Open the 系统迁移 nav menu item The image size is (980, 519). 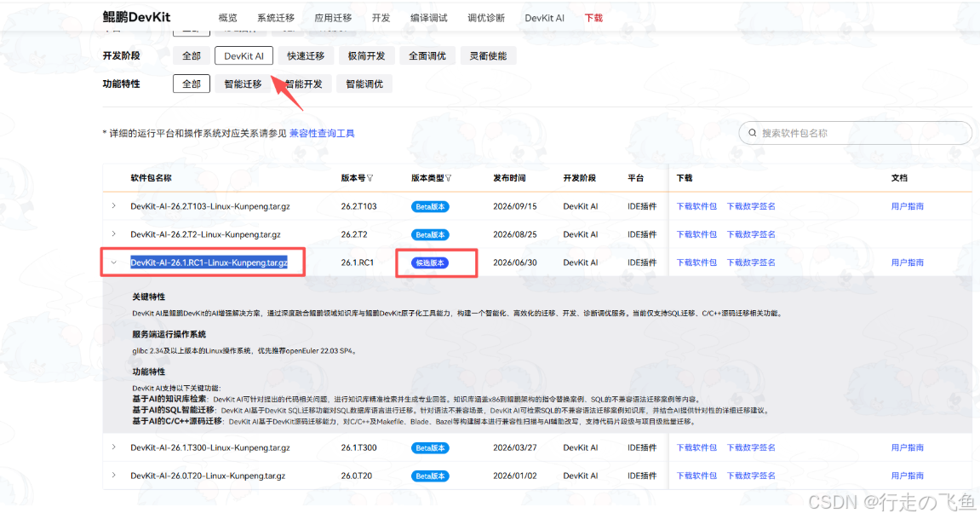(x=276, y=18)
